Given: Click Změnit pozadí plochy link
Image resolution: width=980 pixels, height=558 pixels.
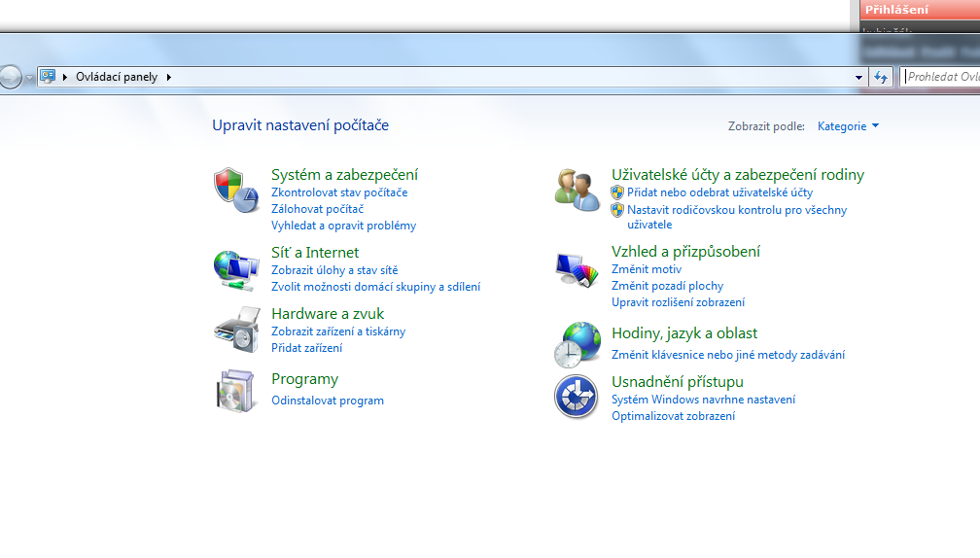Looking at the screenshot, I should tap(667, 286).
